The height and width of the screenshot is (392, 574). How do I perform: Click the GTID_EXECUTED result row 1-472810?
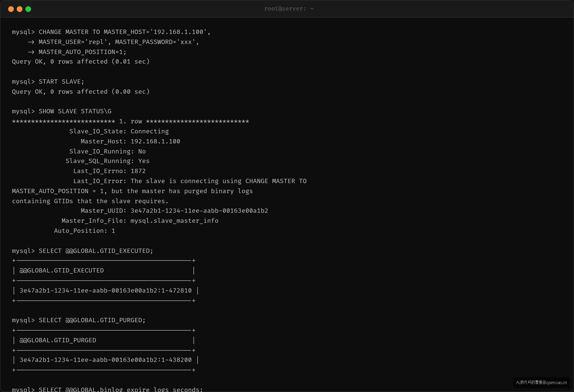(x=106, y=291)
